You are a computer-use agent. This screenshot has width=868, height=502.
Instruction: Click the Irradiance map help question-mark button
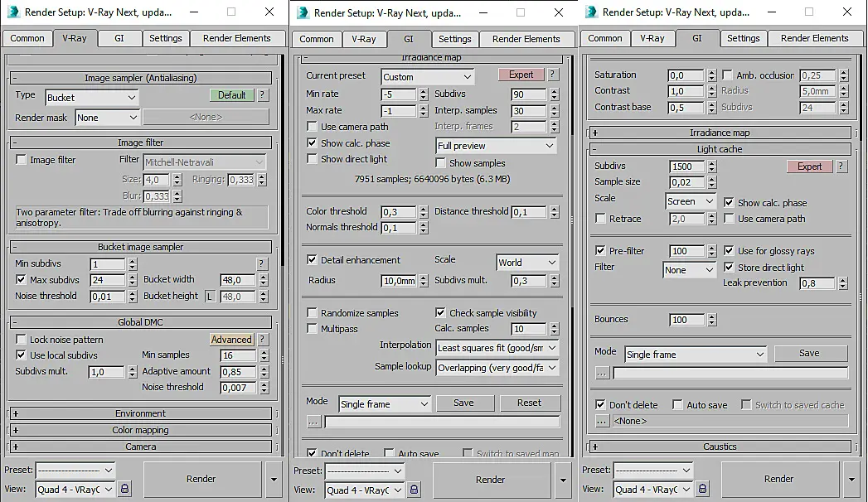(552, 75)
